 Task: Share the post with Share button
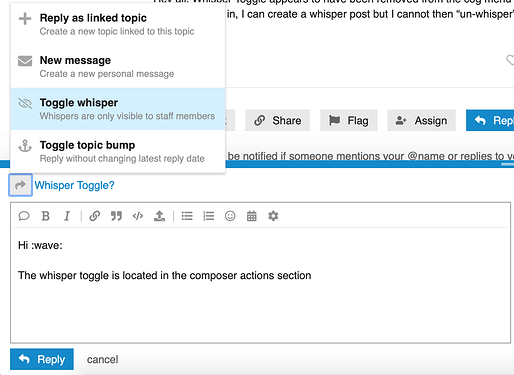pyautogui.click(x=278, y=120)
